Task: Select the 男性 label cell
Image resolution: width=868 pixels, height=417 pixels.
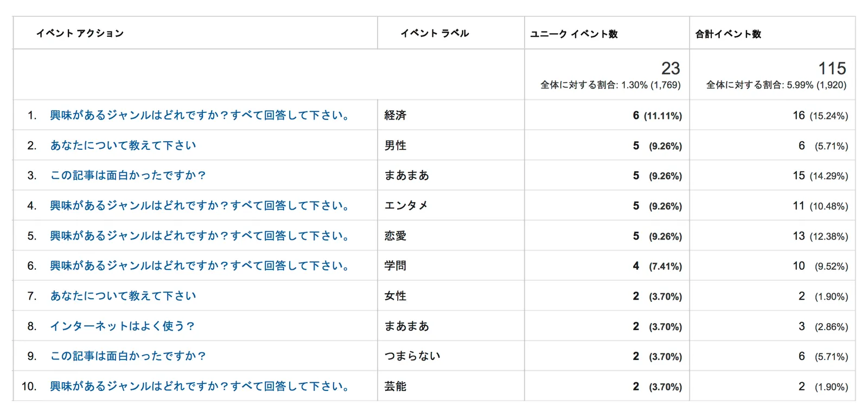Action: tap(395, 145)
